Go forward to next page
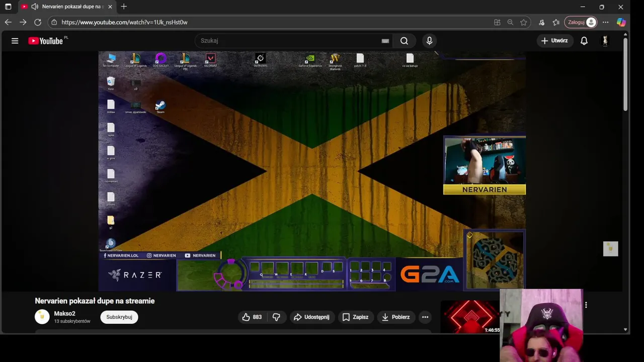 pyautogui.click(x=23, y=22)
